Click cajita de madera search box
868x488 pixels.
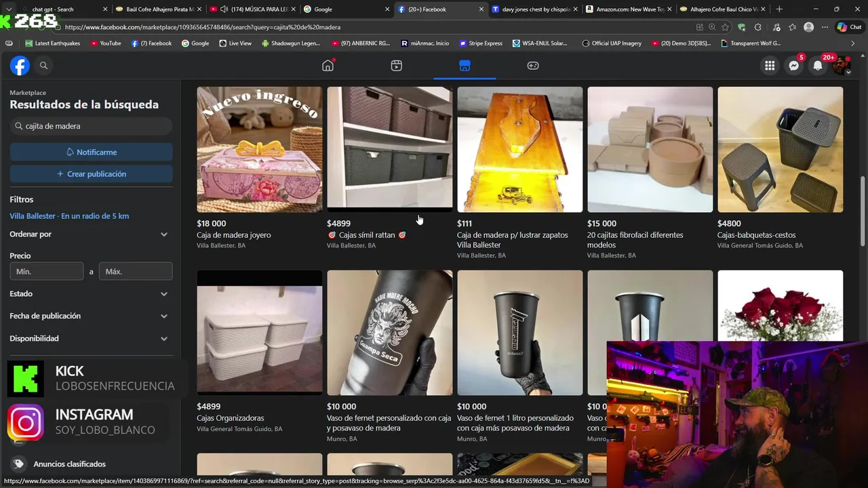click(x=91, y=126)
